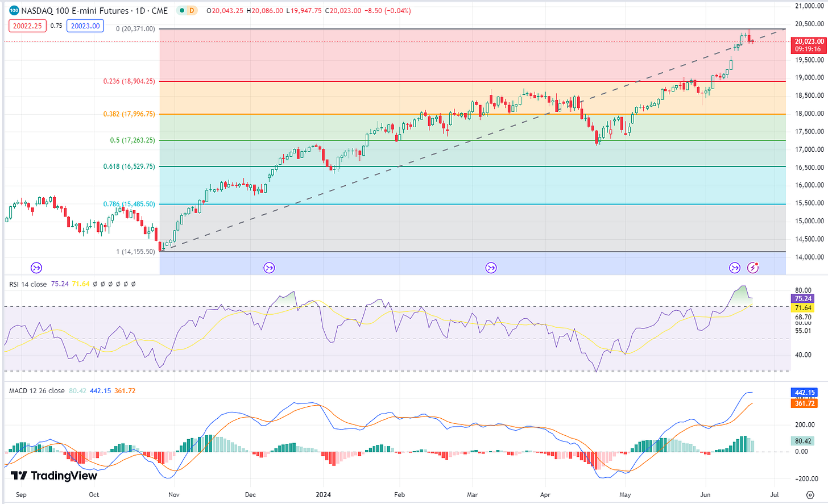Screen dimensions: 828x504
Task: Click the MACD legend signal value 361.72
Action: coord(125,391)
